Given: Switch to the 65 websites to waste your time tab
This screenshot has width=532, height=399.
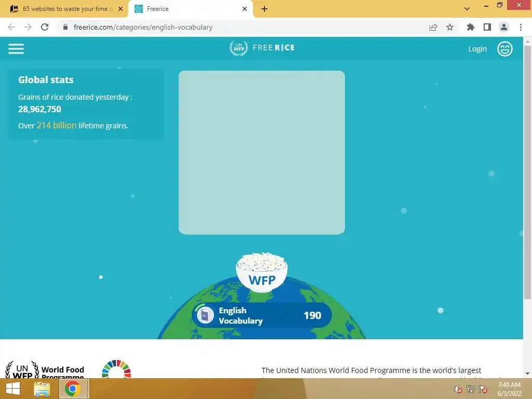Looking at the screenshot, I should tap(64, 9).
